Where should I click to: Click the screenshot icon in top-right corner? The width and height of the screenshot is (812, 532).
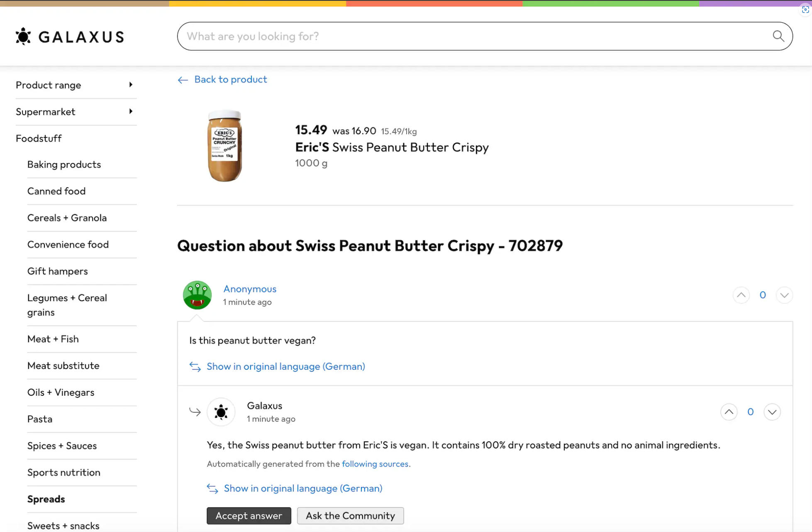[805, 10]
